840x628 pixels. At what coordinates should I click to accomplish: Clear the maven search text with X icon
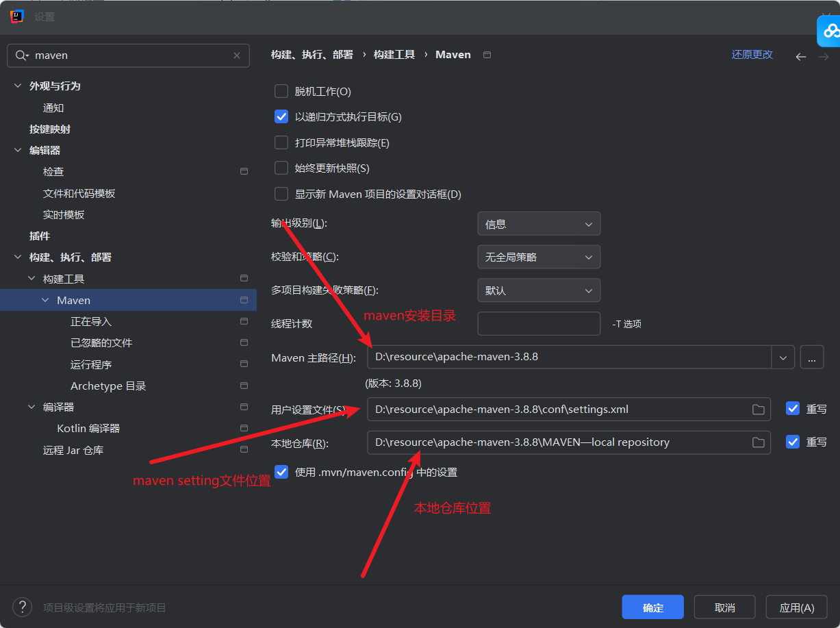point(237,55)
